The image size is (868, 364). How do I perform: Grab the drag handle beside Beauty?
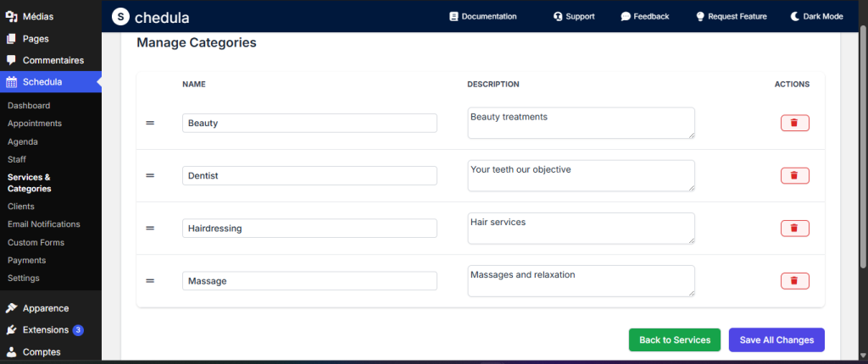[150, 123]
